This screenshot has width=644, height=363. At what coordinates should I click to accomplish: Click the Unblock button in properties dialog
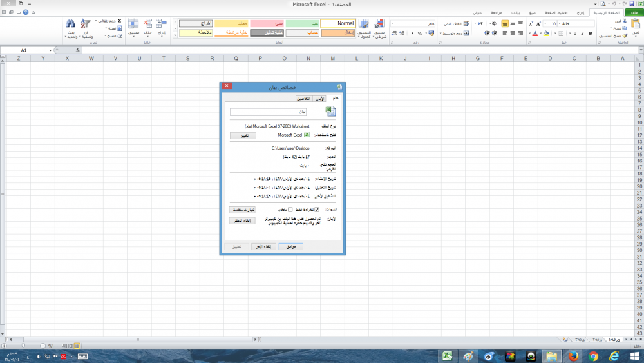click(242, 221)
